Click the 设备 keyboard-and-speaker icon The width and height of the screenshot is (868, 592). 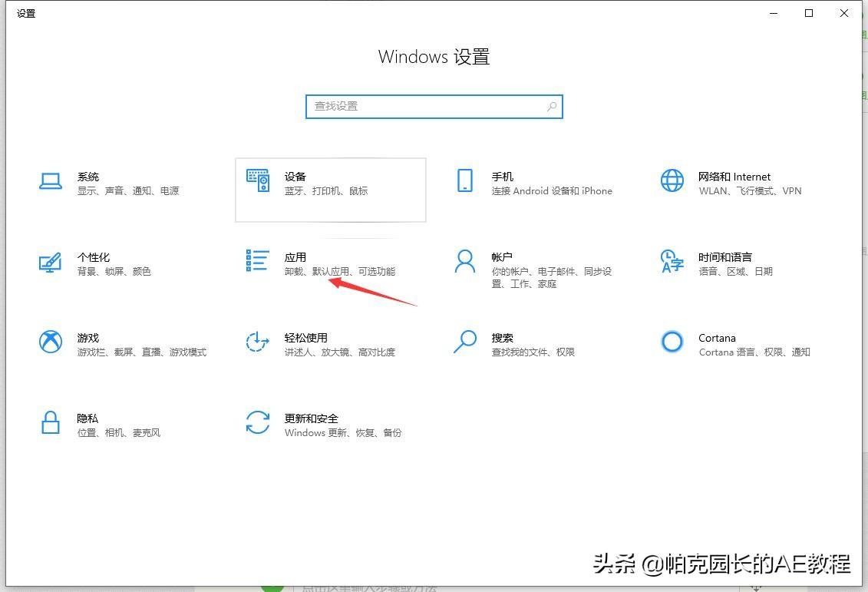point(257,180)
